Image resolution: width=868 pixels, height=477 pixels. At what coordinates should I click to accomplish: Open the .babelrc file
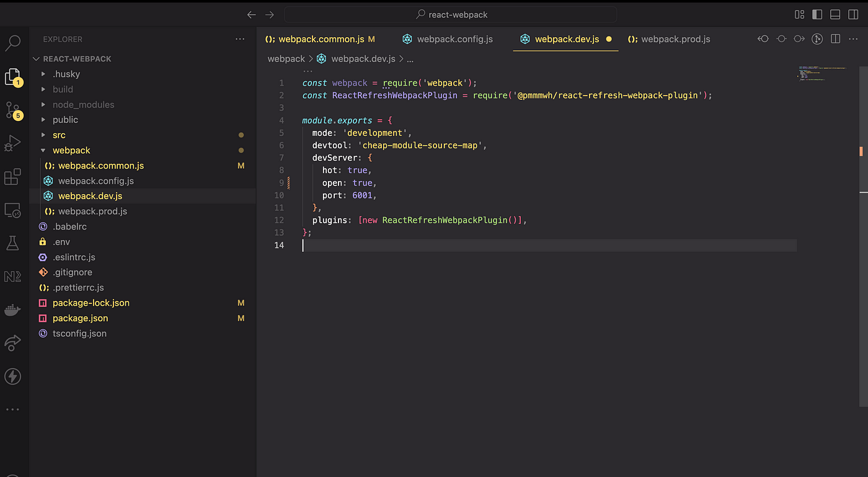(71, 226)
